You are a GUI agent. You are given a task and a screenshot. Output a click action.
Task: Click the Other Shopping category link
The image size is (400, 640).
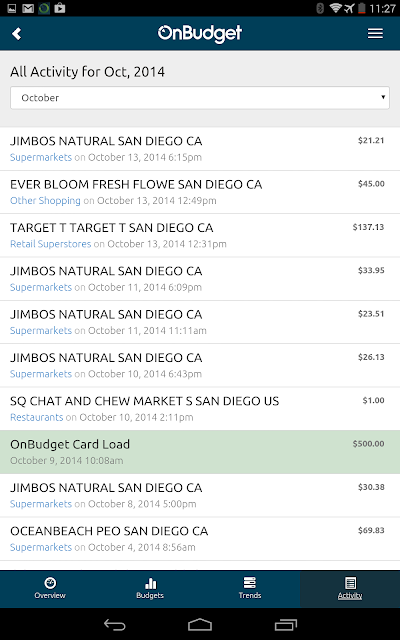pyautogui.click(x=45, y=200)
